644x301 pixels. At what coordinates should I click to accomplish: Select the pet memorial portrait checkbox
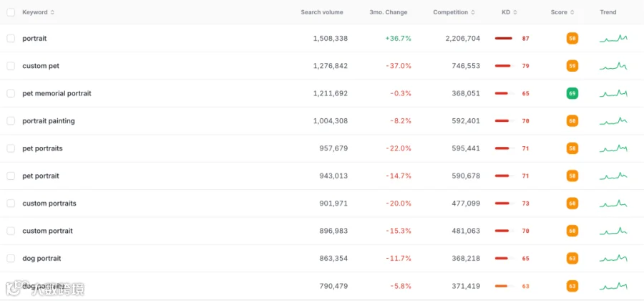coord(11,93)
